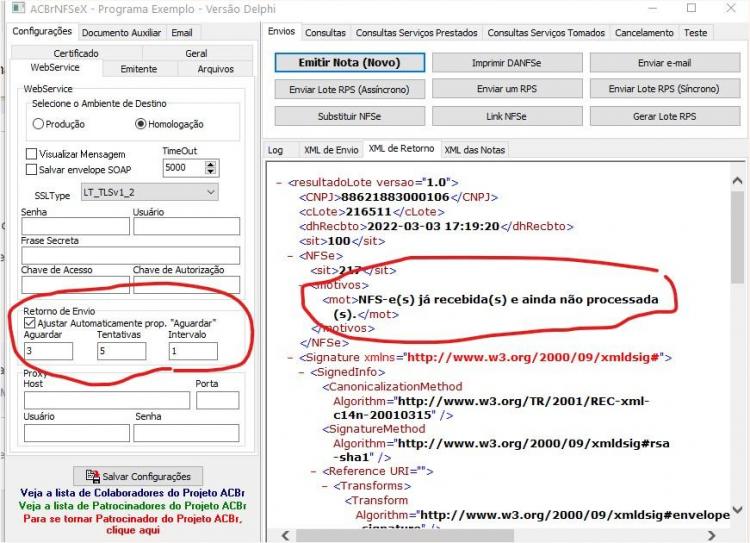Click the Intervalo value field
Screen dimensions: 750x543
click(x=193, y=351)
